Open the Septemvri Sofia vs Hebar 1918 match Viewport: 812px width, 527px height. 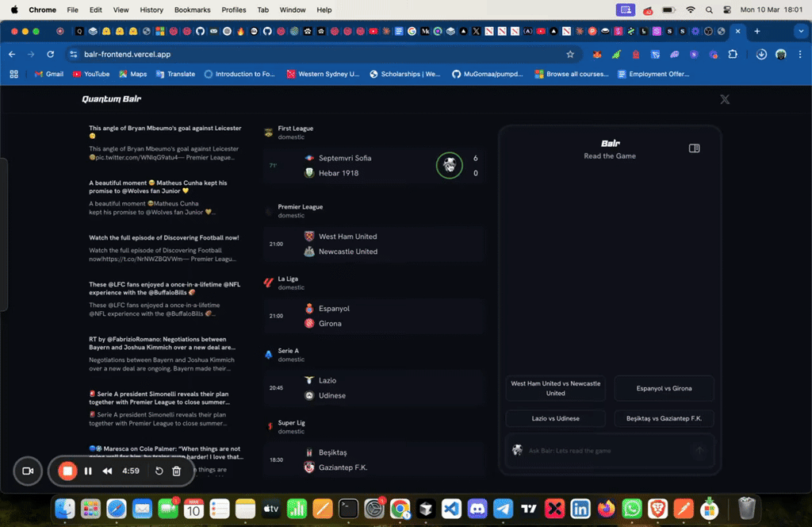click(374, 165)
